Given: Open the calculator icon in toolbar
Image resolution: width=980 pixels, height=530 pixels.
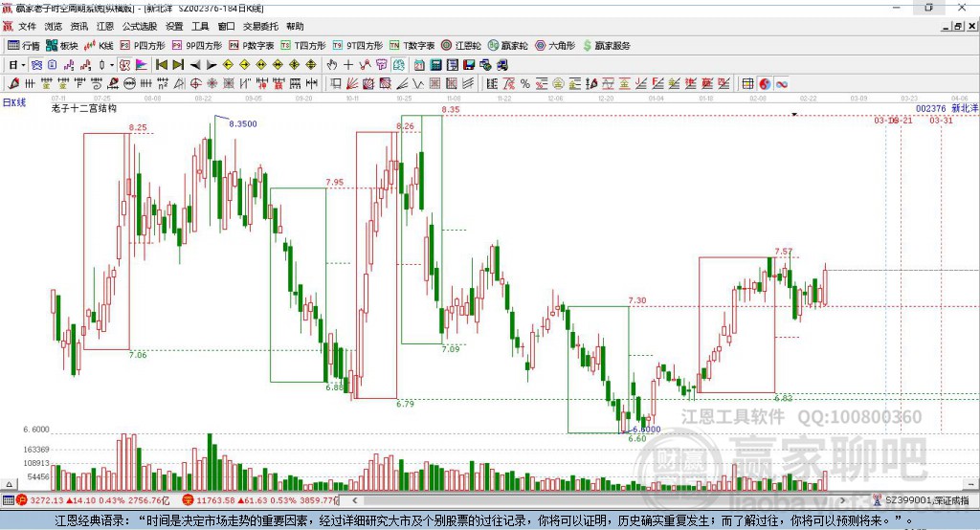Looking at the screenshot, I should (x=435, y=65).
